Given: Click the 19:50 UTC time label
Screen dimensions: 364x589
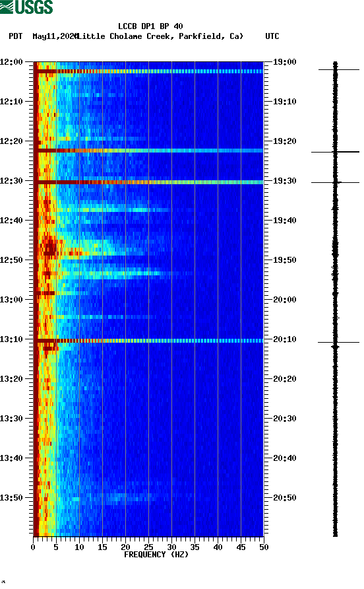Looking at the screenshot, I should [284, 260].
